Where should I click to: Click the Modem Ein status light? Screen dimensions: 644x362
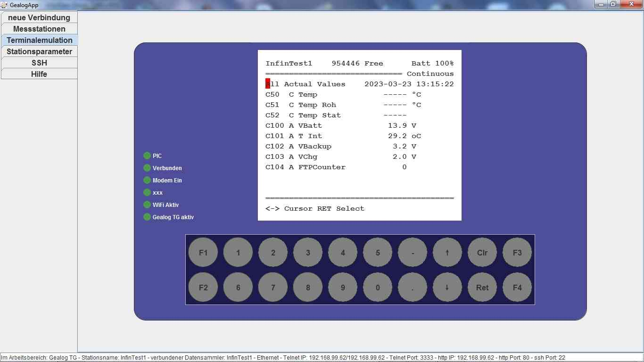point(147,181)
